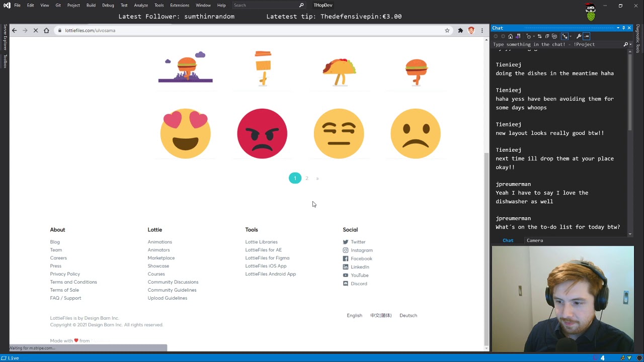Click the Live indicator in the status bar
The height and width of the screenshot is (362, 644).
pyautogui.click(x=10, y=358)
